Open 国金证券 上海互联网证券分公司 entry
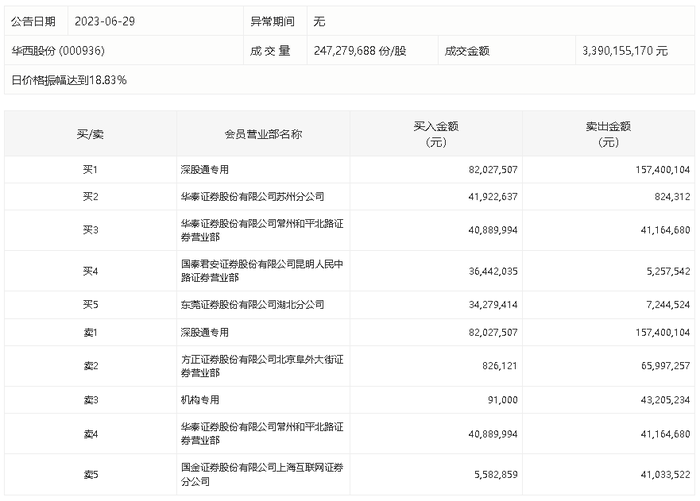This screenshot has height=501, width=700. (x=262, y=474)
